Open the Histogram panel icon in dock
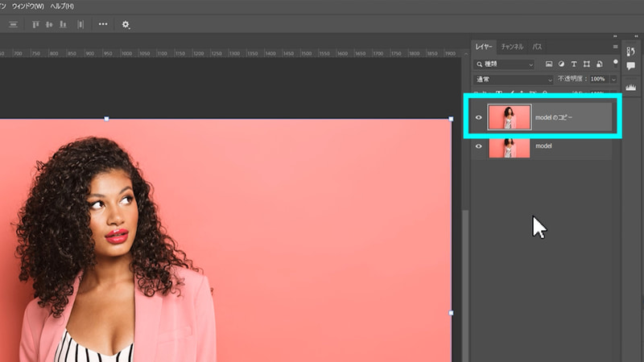The image size is (644, 362). pos(631,87)
